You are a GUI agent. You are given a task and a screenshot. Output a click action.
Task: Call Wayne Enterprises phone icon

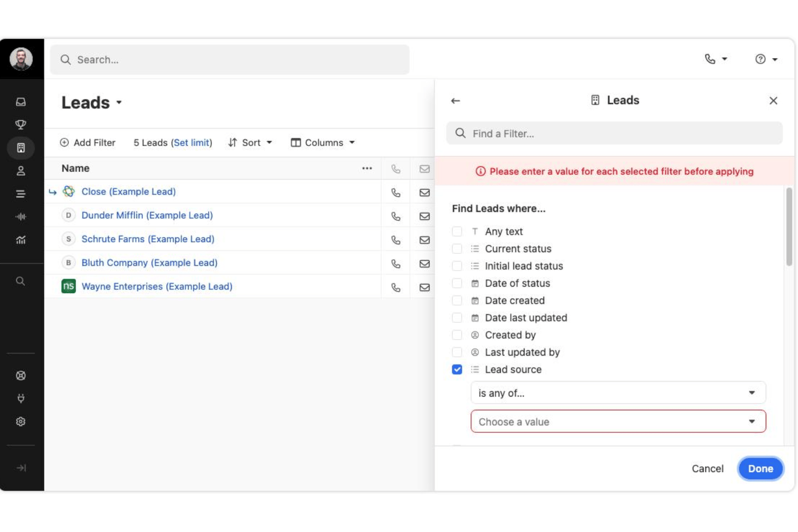coord(396,287)
